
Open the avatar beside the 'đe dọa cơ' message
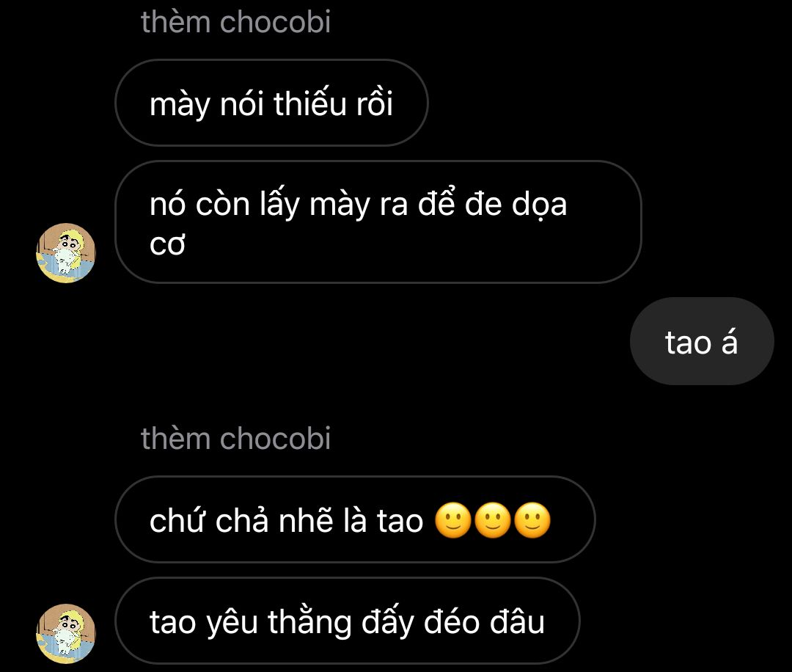[x=66, y=252]
